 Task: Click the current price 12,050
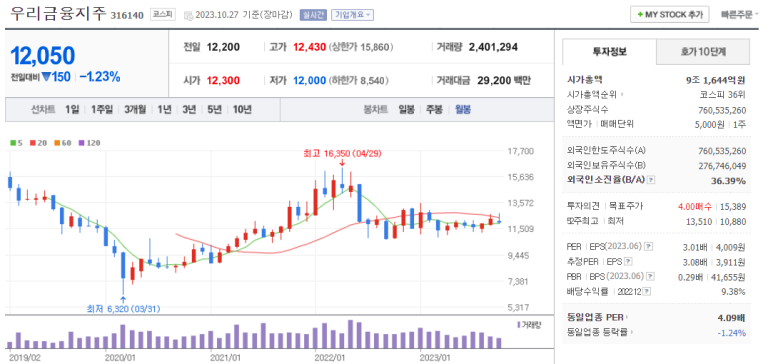tap(43, 56)
